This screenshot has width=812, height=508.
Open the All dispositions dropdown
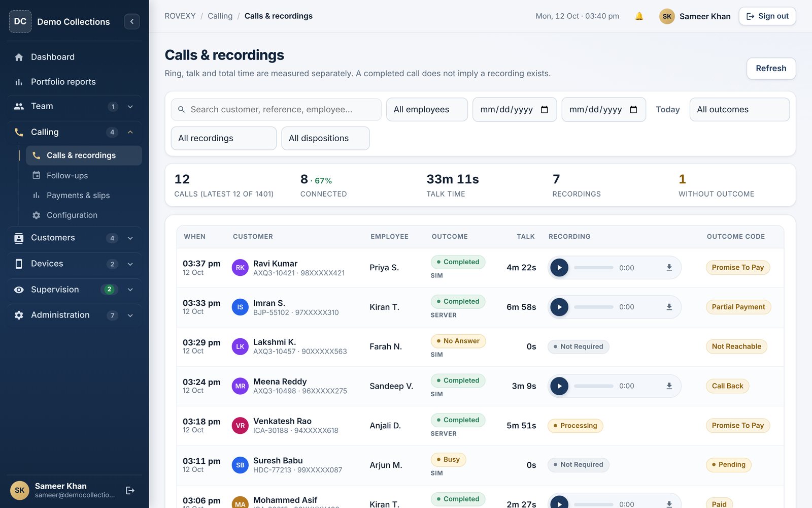pyautogui.click(x=325, y=138)
